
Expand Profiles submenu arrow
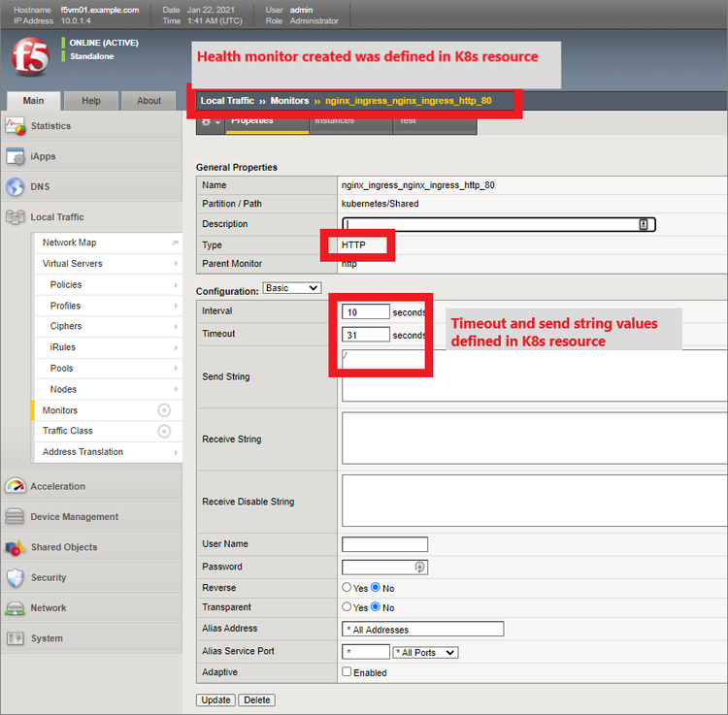click(x=176, y=306)
